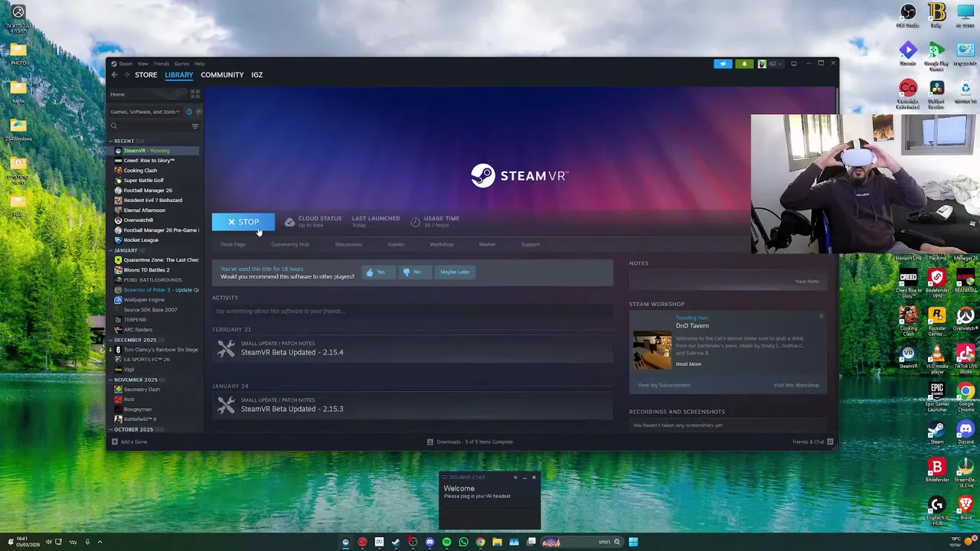The height and width of the screenshot is (551, 980).
Task: Select Cooking Clash in the library list
Action: (x=139, y=171)
